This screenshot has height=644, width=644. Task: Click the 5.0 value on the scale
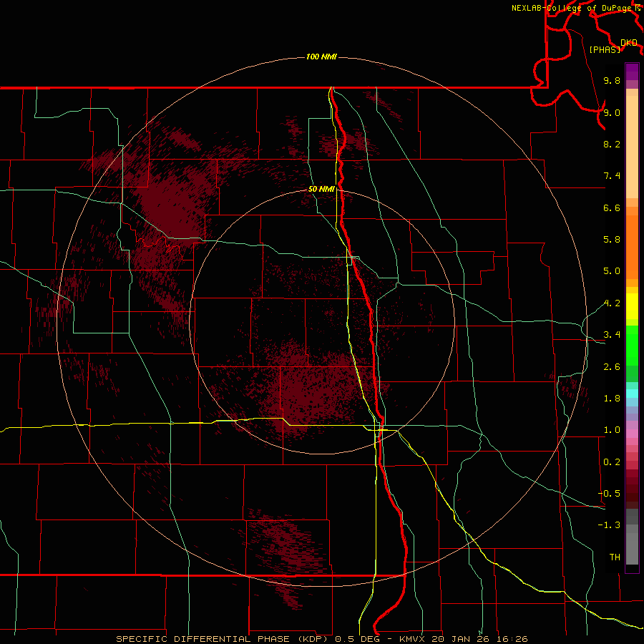pos(612,271)
